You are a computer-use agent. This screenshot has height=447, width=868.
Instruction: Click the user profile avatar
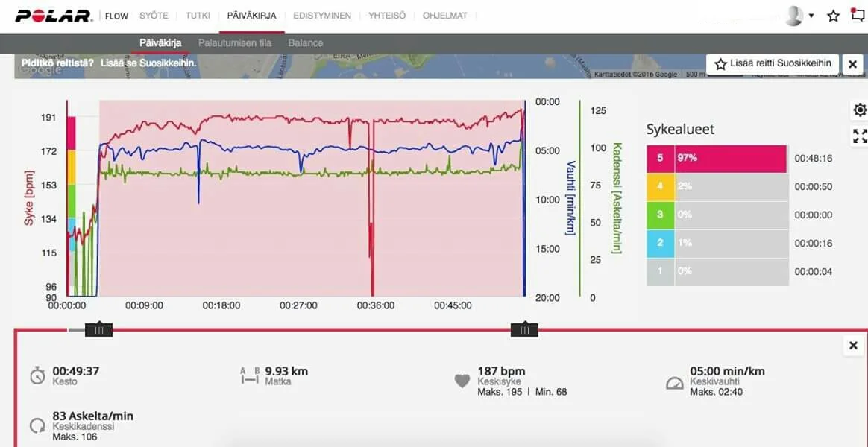(x=795, y=16)
